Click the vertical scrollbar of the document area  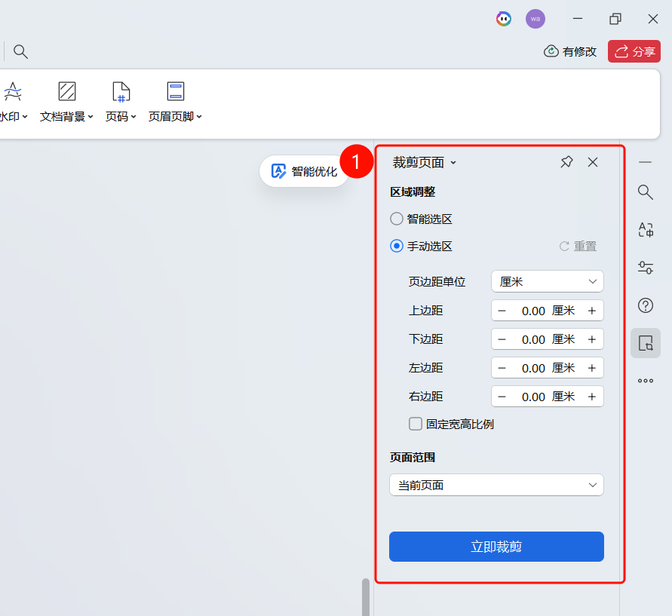366,597
